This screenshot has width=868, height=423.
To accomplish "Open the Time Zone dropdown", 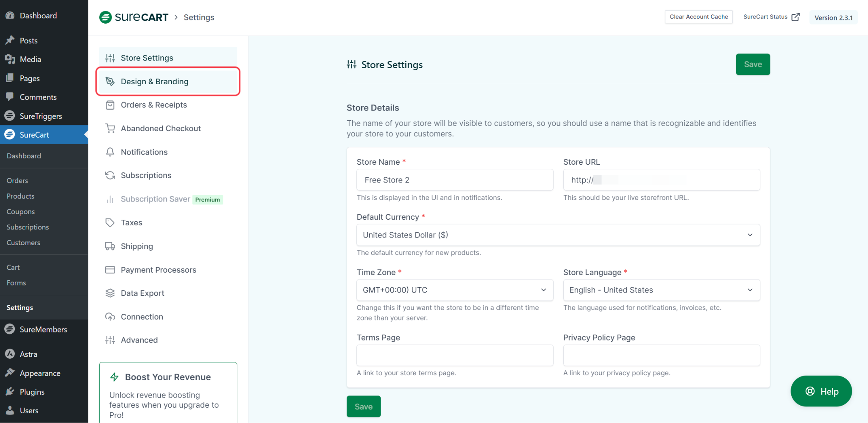I will [x=455, y=290].
